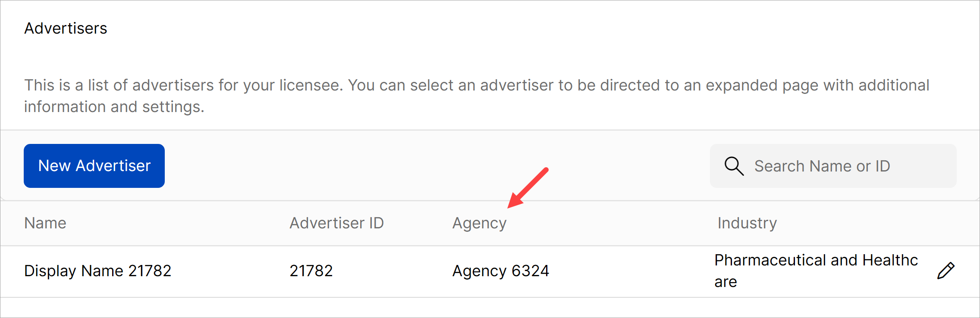The height and width of the screenshot is (318, 980).
Task: Click blank area below the advertiser row
Action: coord(474,308)
